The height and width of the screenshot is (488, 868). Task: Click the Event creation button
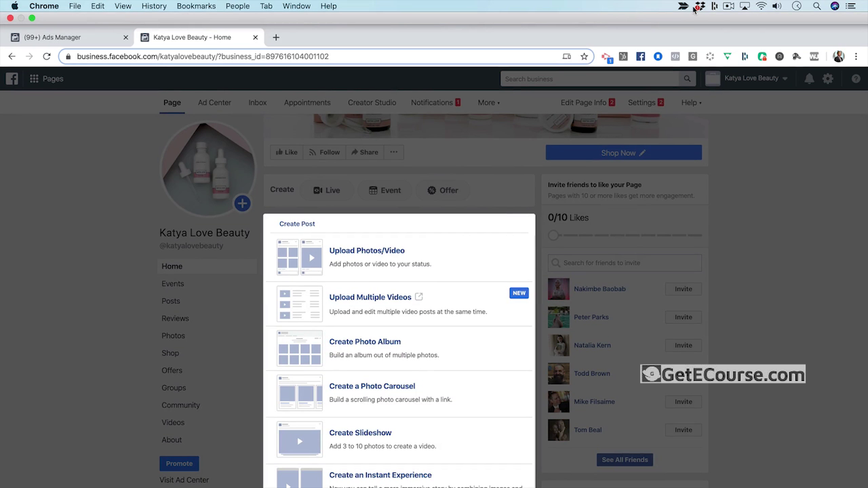click(x=384, y=190)
